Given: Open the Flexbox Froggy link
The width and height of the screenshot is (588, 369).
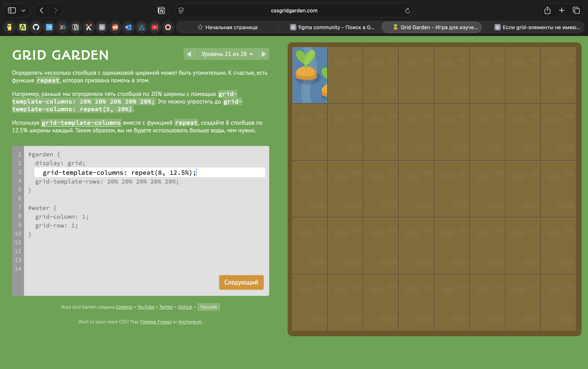Looking at the screenshot, I should coord(156,322).
